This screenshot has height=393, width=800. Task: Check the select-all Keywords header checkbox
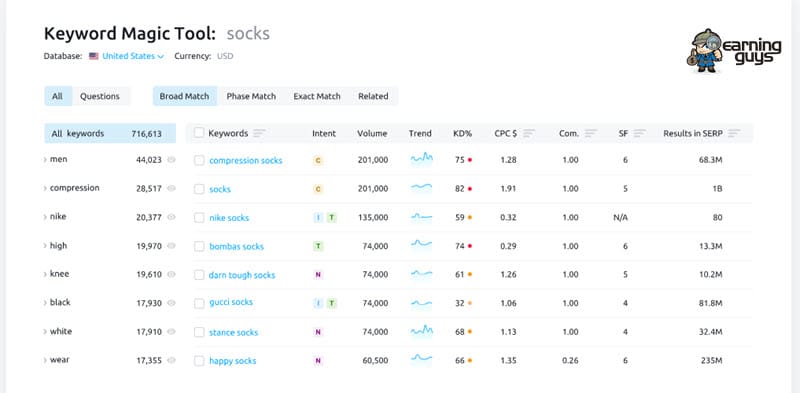[x=199, y=133]
